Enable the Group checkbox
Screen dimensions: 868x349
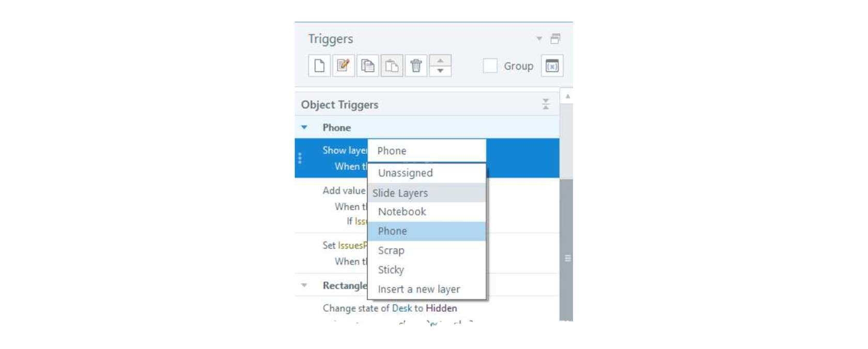pos(490,66)
